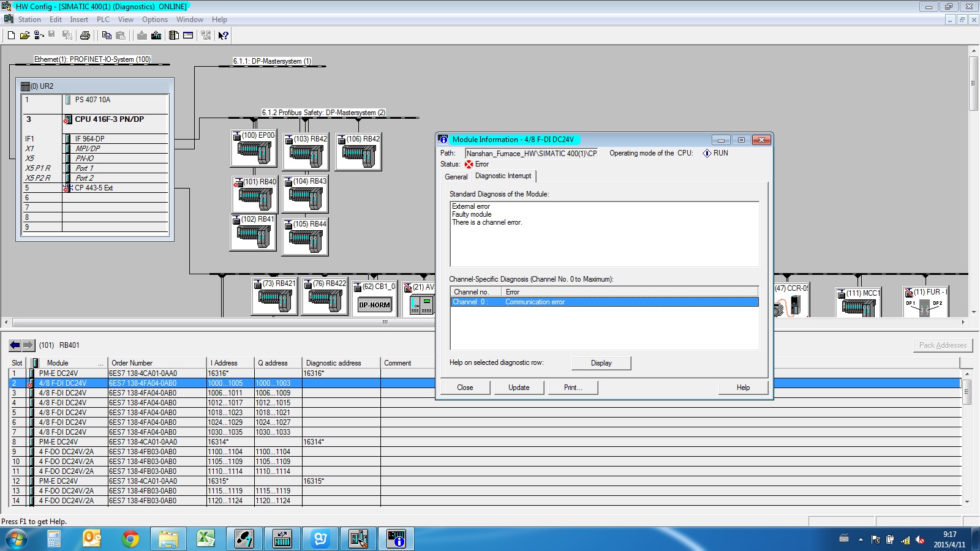The image size is (980, 551).
Task: Select the (100) EP00 station icon
Action: pos(254,148)
